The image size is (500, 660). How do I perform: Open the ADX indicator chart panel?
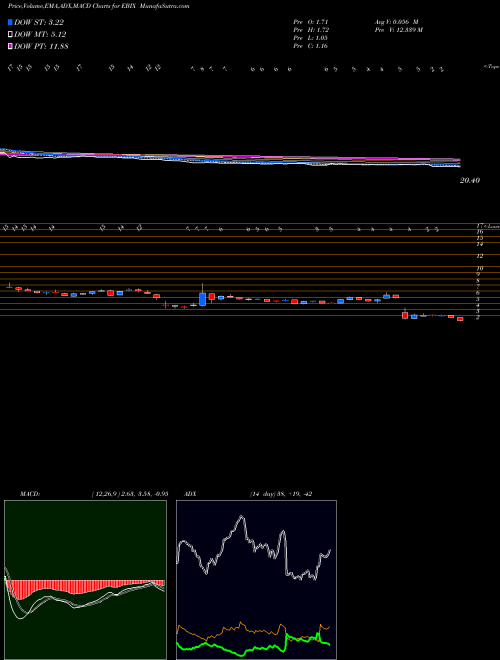pos(256,580)
